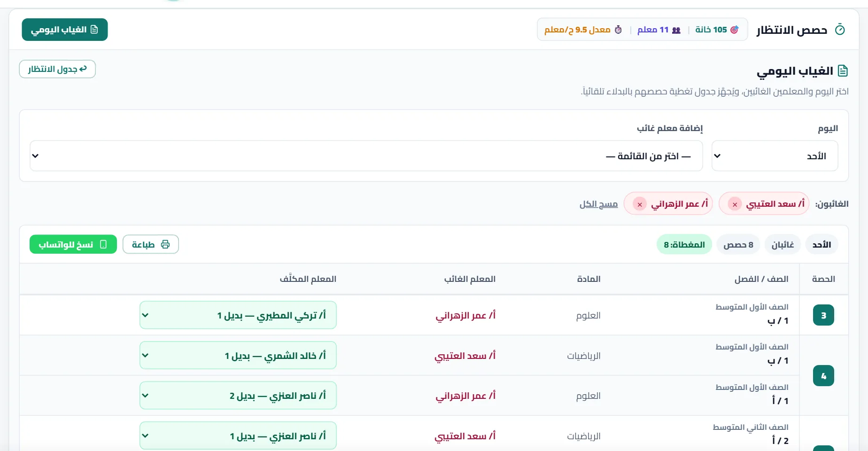The image size is (868, 451).
Task: Click the 11 معلم statistic
Action: pos(659,30)
